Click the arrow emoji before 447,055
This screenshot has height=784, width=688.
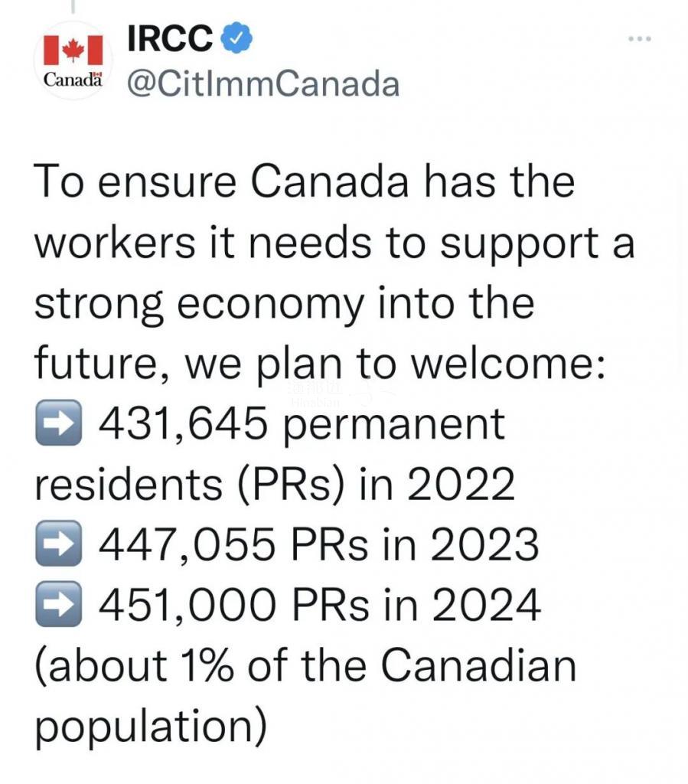58,544
